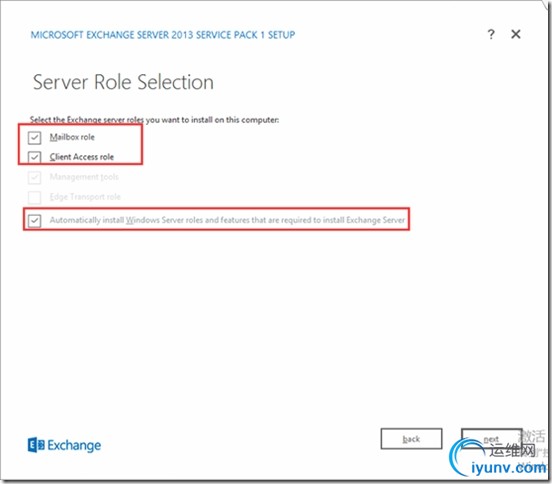The height and width of the screenshot is (484, 552).
Task: Click the 'Automatically install Windows Server roles' label
Action: (x=227, y=220)
